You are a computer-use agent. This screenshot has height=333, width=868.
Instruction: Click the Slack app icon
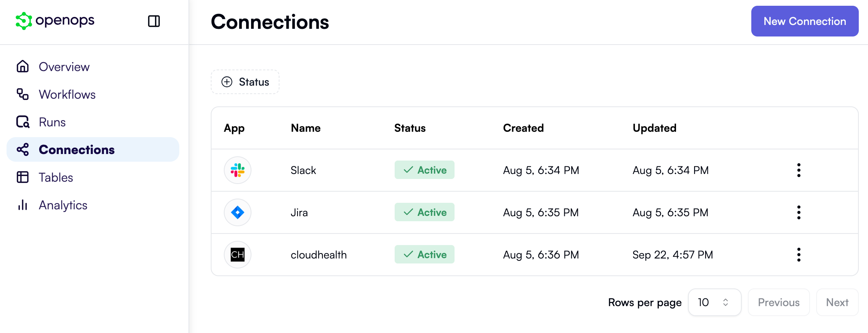(x=237, y=170)
